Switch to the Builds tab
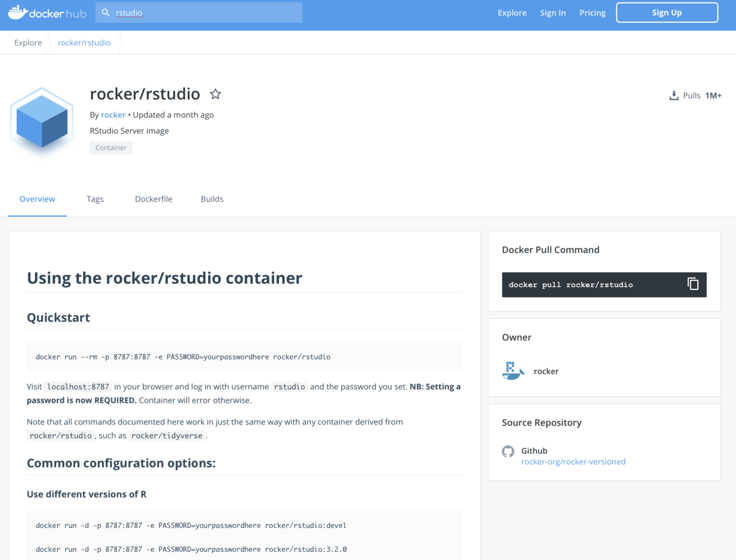The width and height of the screenshot is (736, 560). [x=212, y=199]
